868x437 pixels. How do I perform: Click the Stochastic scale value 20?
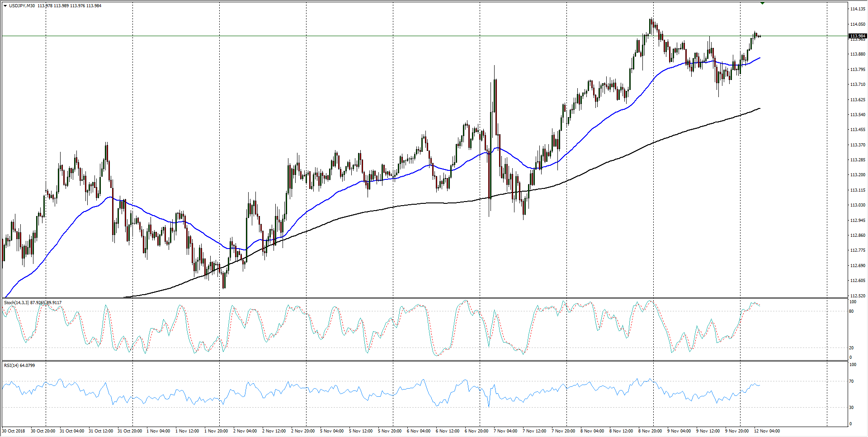pyautogui.click(x=852, y=348)
